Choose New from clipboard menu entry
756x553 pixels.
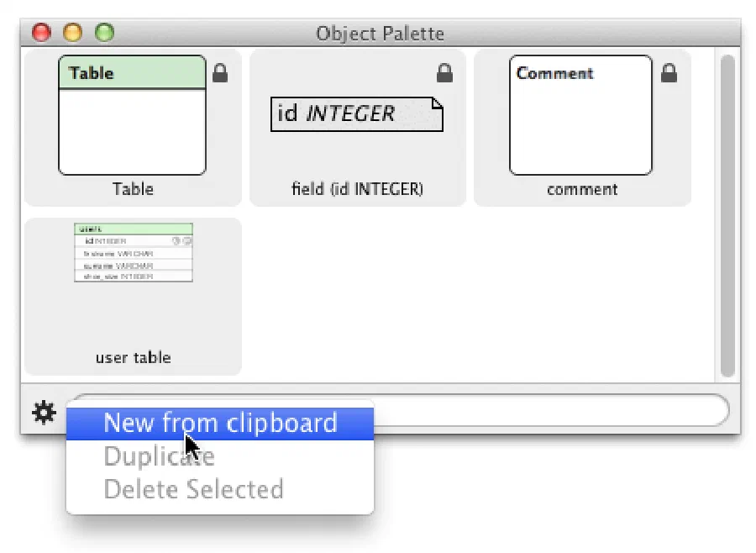[220, 424]
